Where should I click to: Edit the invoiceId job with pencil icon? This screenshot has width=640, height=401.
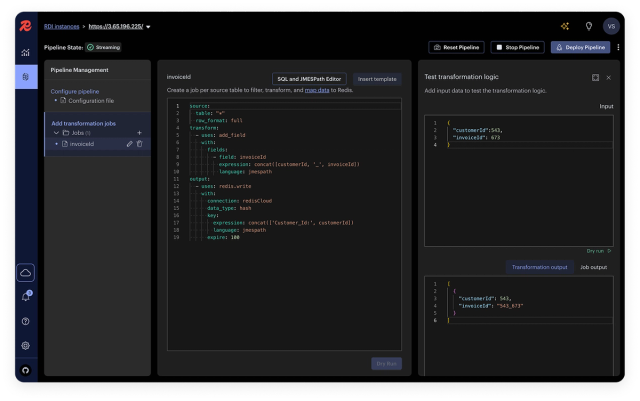(129, 144)
